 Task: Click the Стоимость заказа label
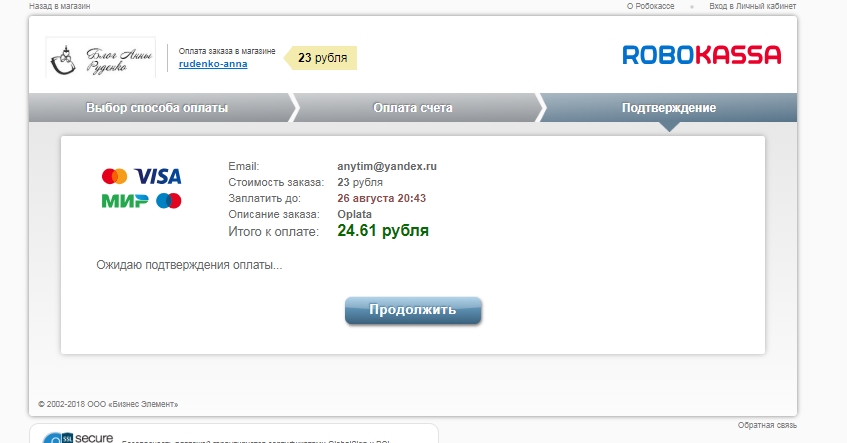tap(276, 183)
